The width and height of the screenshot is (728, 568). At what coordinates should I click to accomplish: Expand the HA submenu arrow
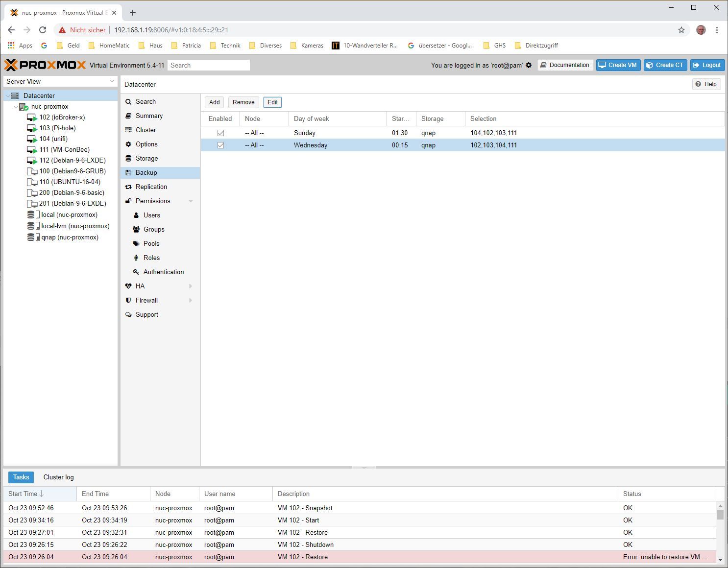tap(191, 286)
